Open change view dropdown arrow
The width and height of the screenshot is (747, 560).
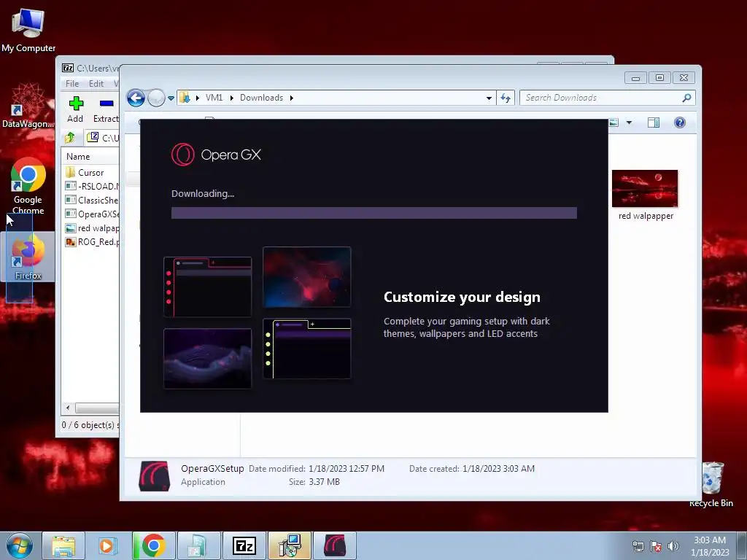point(629,122)
